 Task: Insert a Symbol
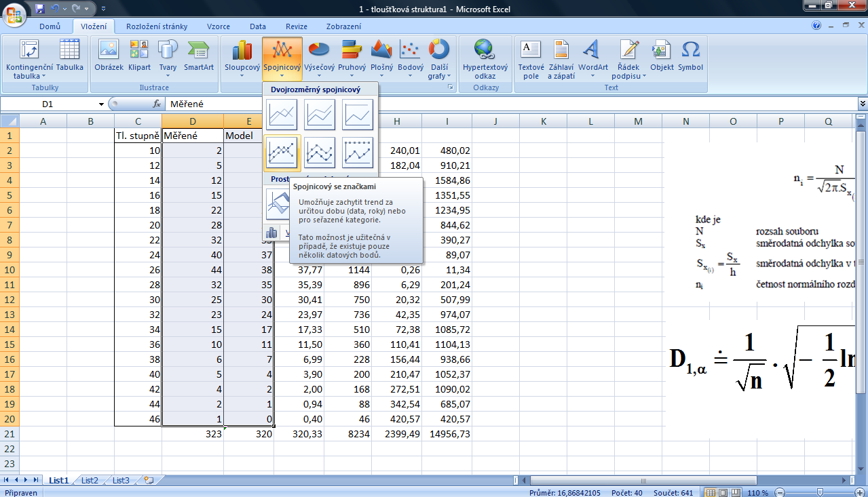690,56
